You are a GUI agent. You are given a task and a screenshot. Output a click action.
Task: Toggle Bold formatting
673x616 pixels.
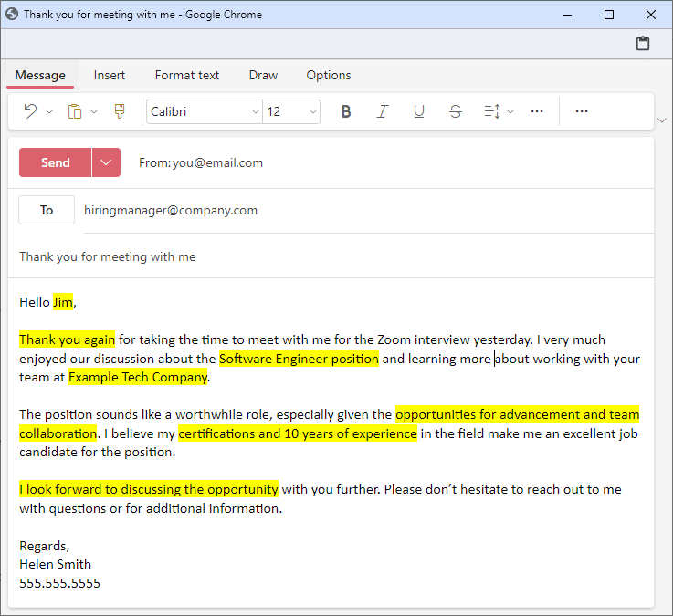pyautogui.click(x=346, y=111)
